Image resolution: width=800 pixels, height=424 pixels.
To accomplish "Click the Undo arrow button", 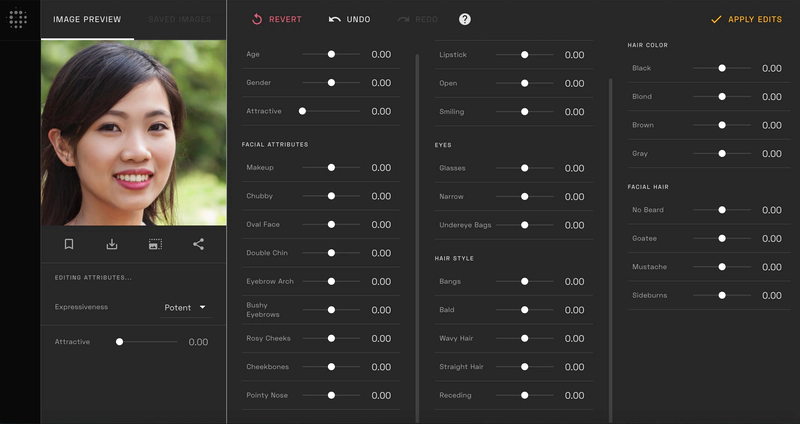I will (350, 19).
